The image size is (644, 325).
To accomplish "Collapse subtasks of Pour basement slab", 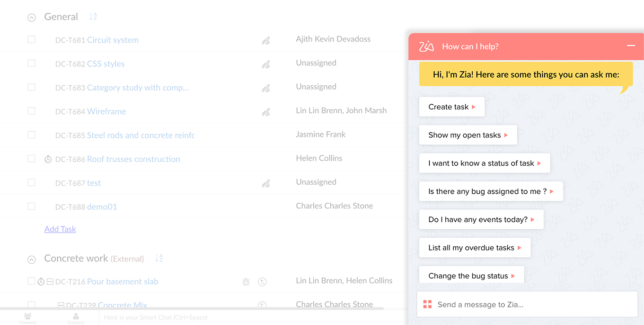I will [50, 282].
